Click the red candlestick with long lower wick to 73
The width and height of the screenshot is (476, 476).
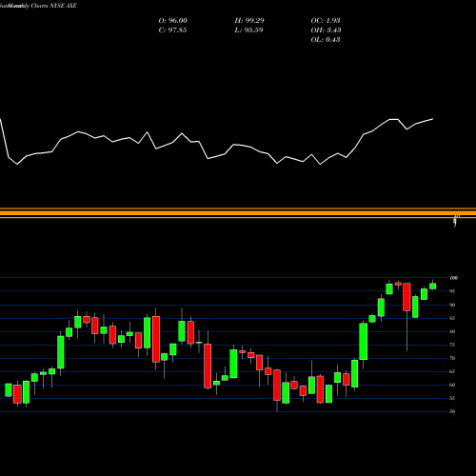(407, 297)
